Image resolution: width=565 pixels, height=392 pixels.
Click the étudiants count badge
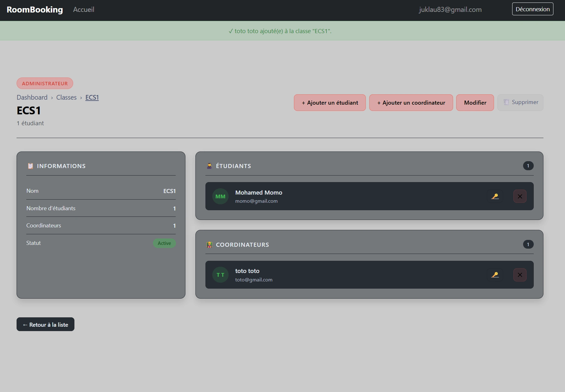(x=528, y=166)
